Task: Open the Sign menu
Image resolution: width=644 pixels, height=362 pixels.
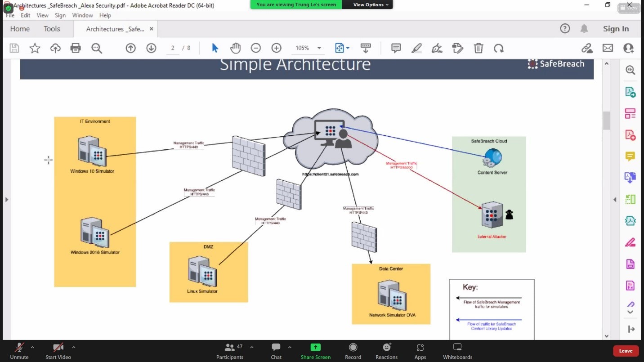Action: (60, 15)
